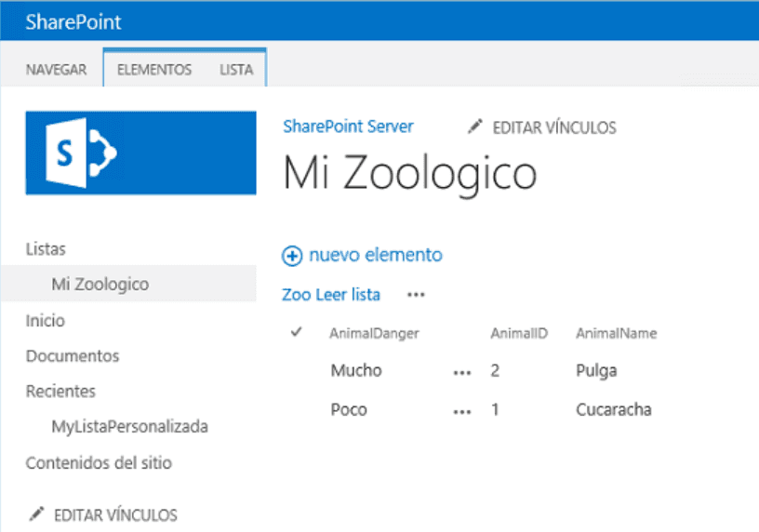Sort by the AnimalID column header
The width and height of the screenshot is (759, 532).
[x=519, y=333]
